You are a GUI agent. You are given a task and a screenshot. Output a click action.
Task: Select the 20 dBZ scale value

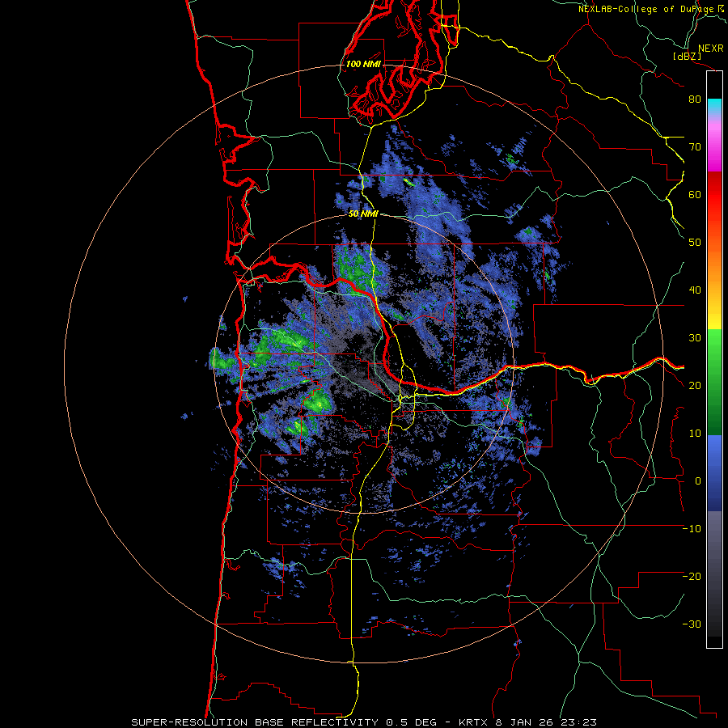point(695,386)
